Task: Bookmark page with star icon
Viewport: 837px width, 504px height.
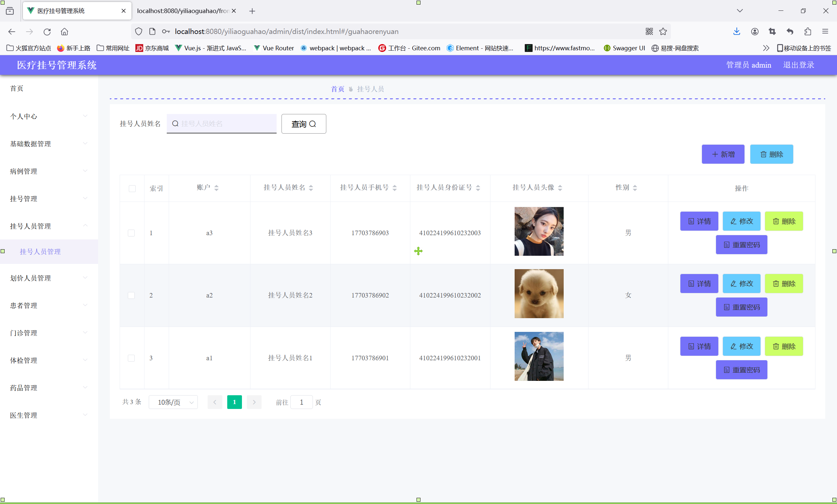Action: point(663,32)
